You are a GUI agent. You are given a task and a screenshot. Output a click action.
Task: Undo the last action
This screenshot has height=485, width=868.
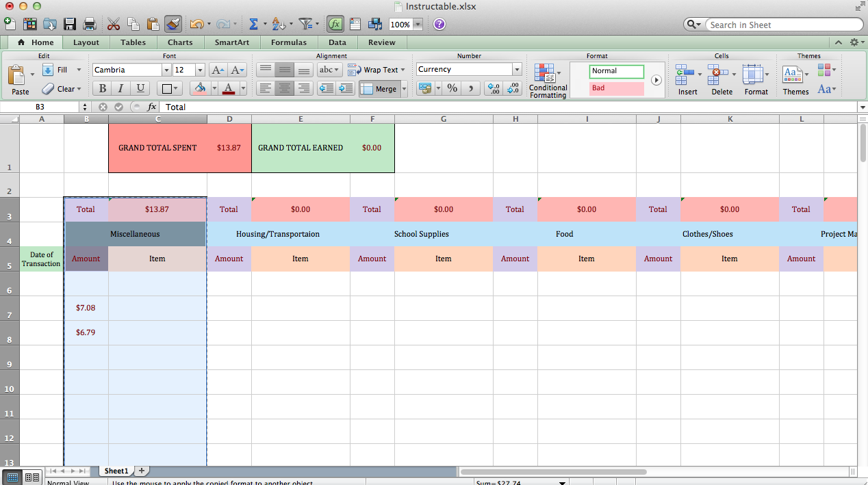click(x=197, y=24)
